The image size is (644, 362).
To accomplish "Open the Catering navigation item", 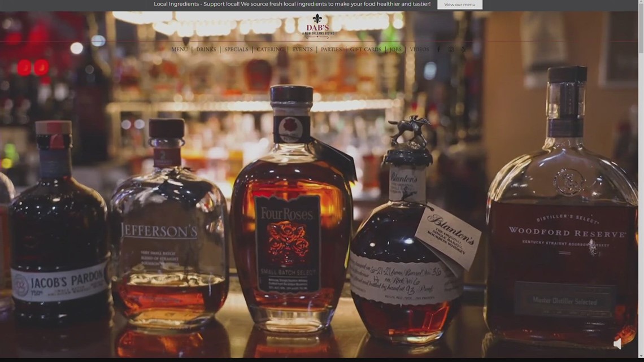I will (x=270, y=49).
